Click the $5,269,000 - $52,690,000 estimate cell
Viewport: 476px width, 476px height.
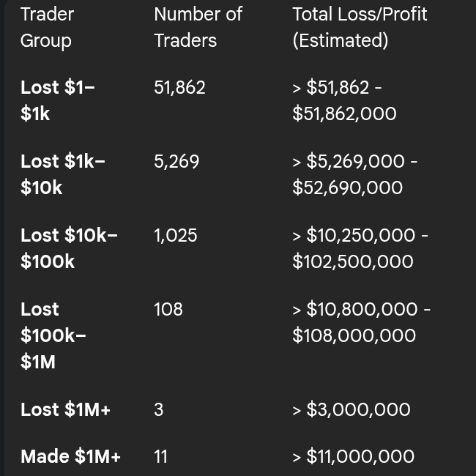click(x=355, y=174)
